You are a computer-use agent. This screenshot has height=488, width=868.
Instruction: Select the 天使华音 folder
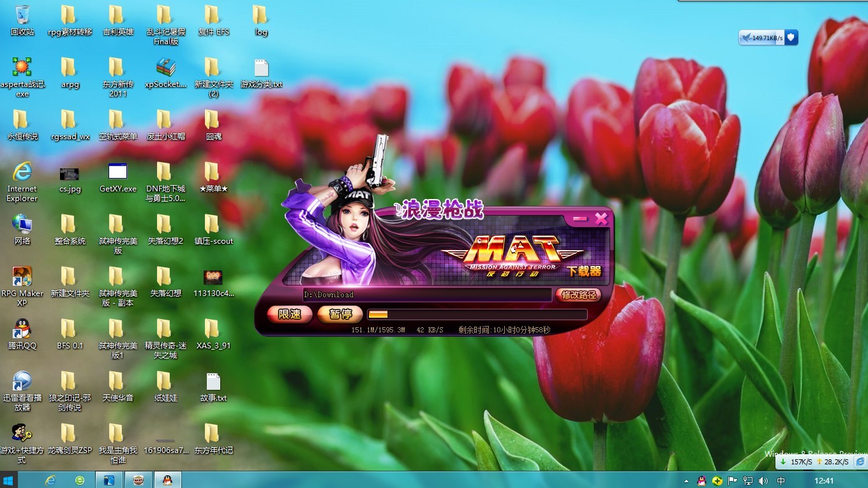click(118, 387)
